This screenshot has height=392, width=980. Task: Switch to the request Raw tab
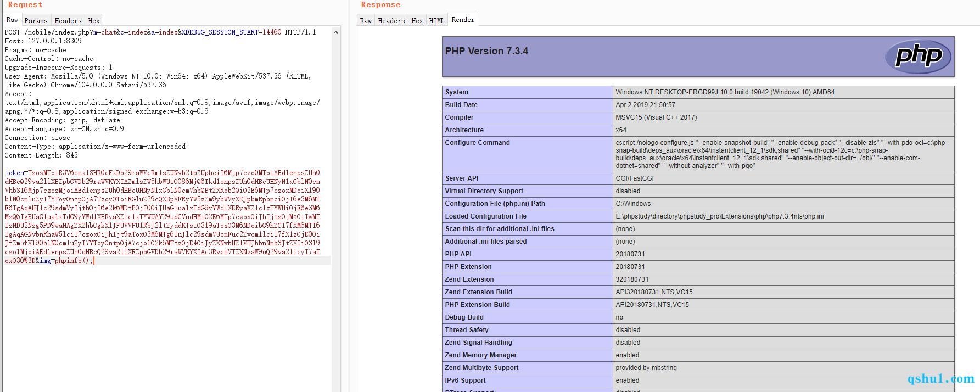(x=12, y=20)
